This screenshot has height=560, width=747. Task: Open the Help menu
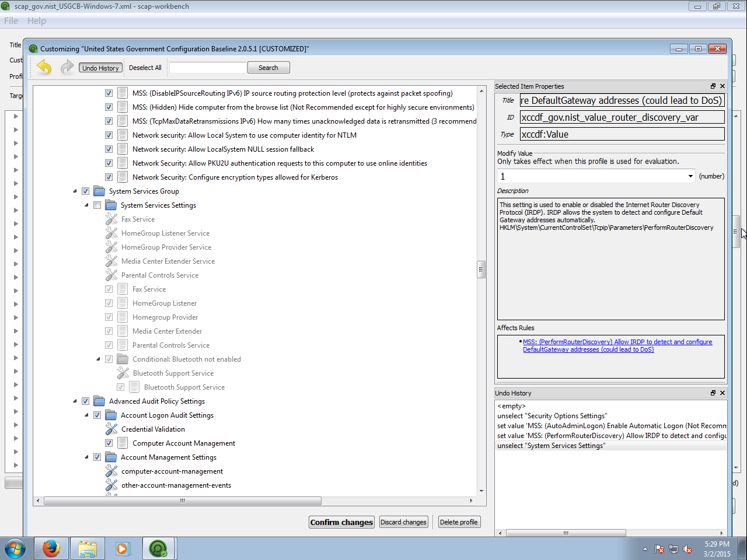tap(36, 20)
